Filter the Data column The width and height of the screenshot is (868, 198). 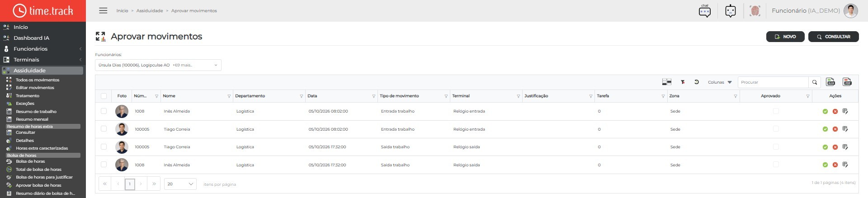373,96
